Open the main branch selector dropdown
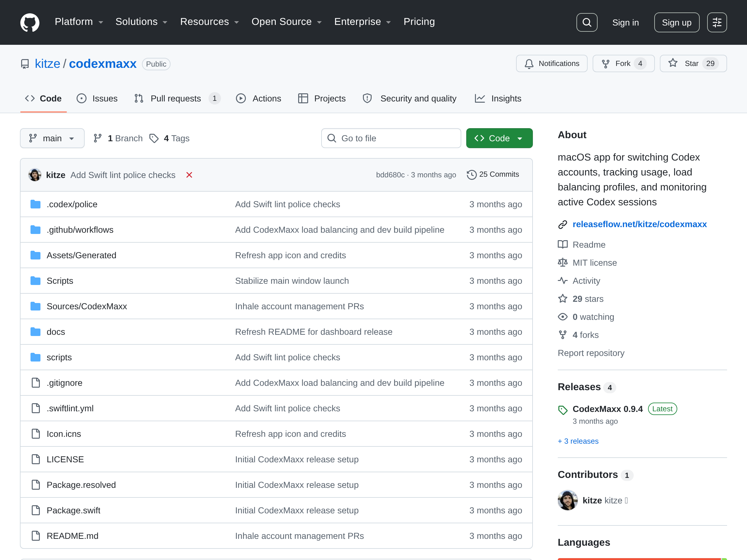747x560 pixels. click(52, 138)
